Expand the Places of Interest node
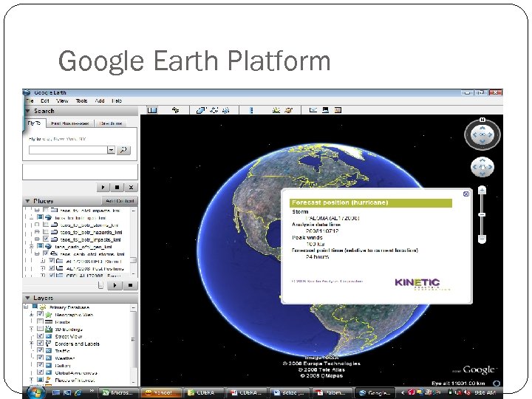The height and width of the screenshot is (399, 532). [32, 380]
